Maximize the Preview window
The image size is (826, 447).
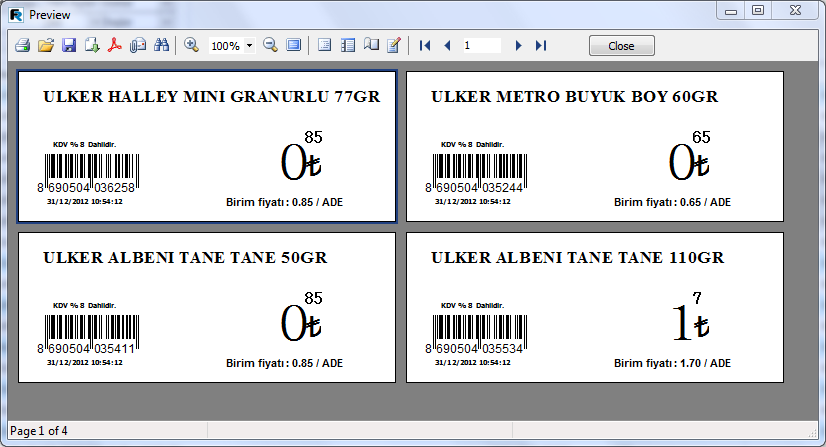pos(758,11)
